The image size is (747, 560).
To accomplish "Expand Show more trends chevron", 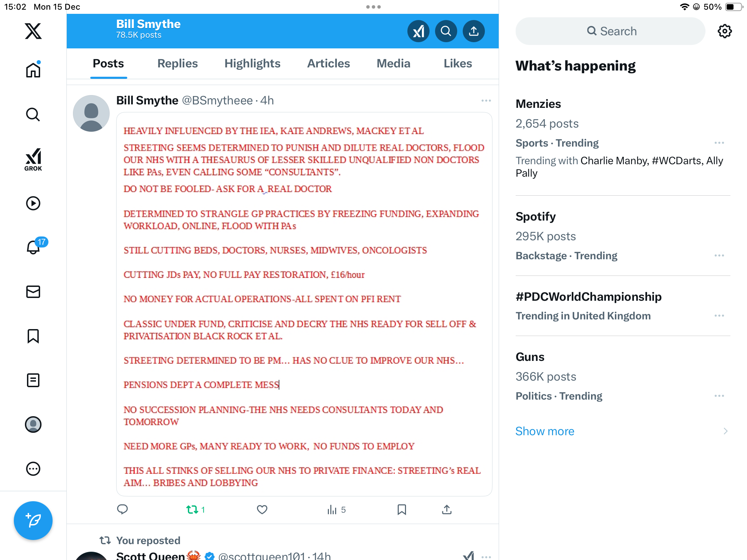I will [x=726, y=431].
